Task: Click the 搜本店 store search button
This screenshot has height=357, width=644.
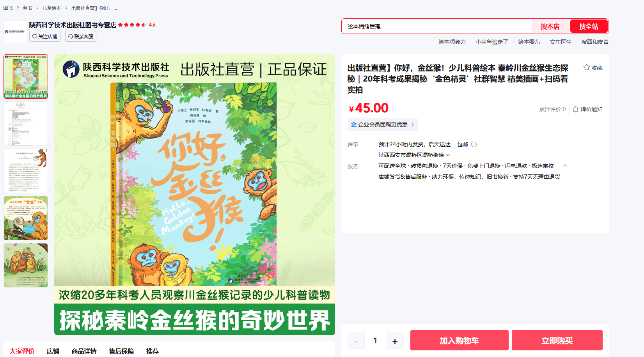Action: coord(550,26)
